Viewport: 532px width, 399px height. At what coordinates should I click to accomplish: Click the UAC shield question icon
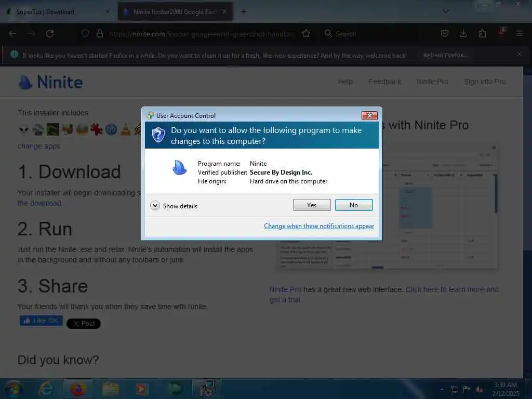158,135
